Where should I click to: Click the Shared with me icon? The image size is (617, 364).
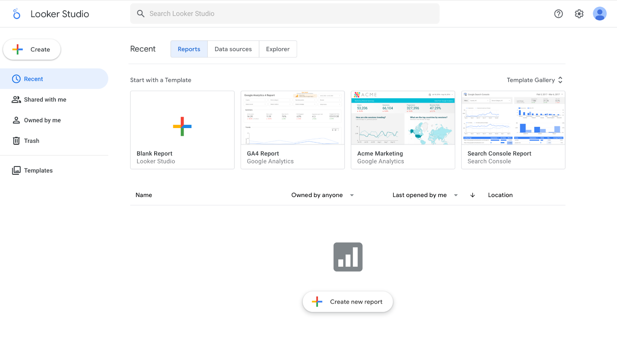point(16,99)
